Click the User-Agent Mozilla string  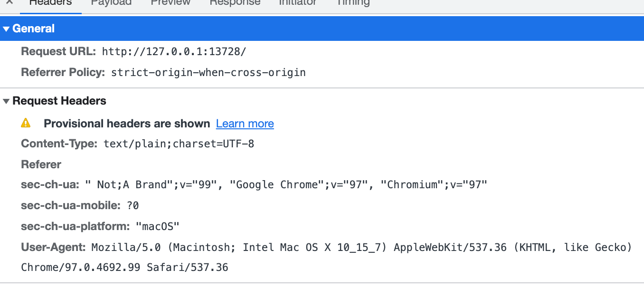361,248
